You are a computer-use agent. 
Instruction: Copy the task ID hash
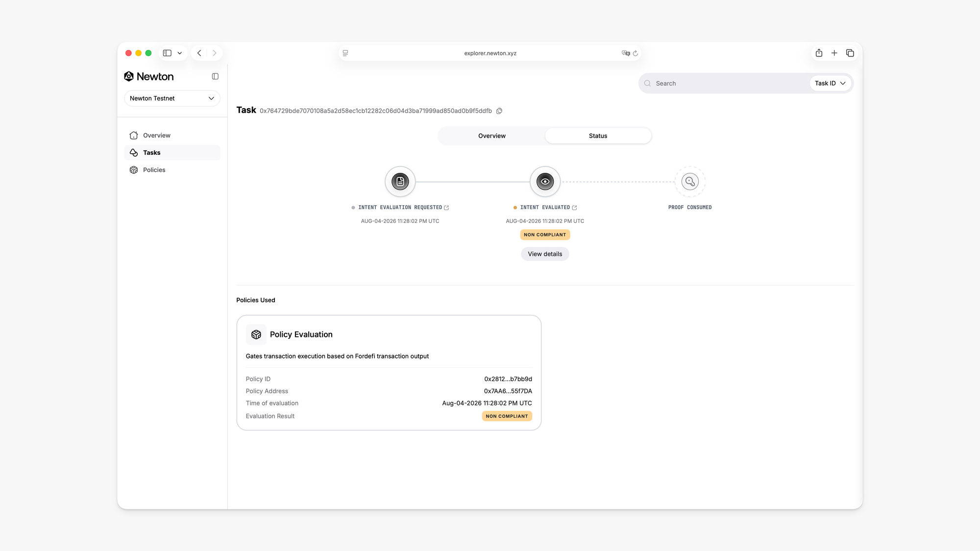click(x=499, y=111)
